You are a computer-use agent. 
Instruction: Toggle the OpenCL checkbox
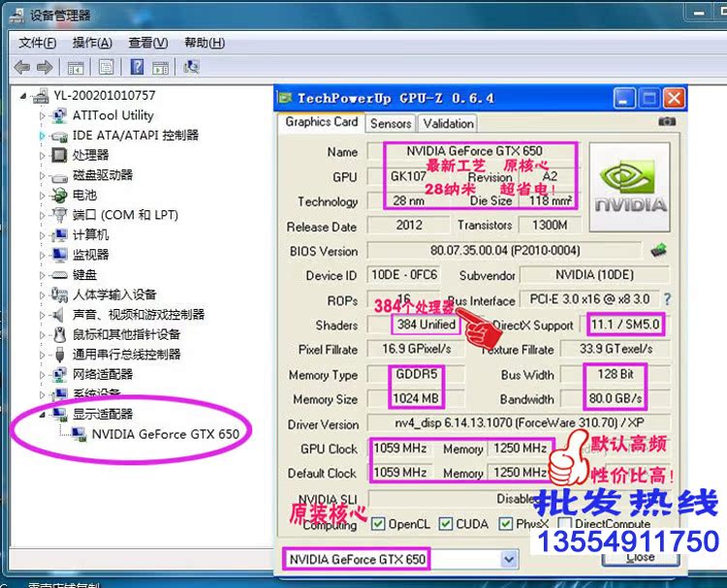click(378, 524)
